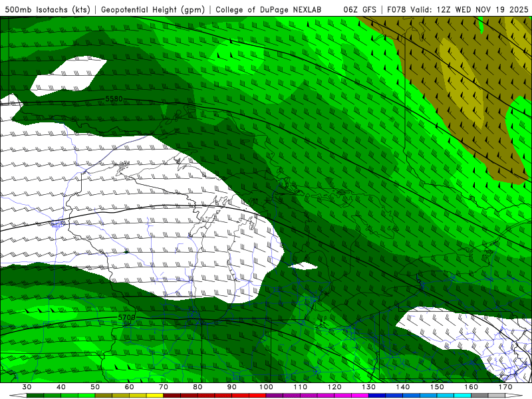
Task: Click the "F078 Valid: 12Z WED NOV 19 2025" text
Action: click(x=458, y=9)
